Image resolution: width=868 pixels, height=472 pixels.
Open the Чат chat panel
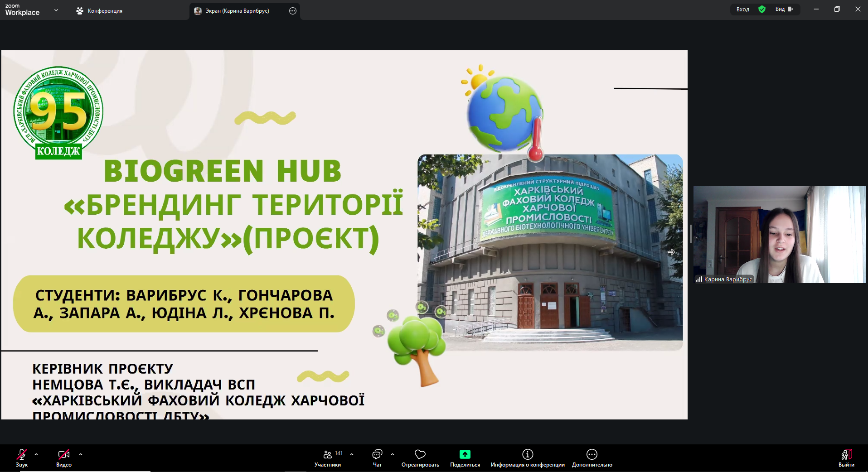(x=377, y=458)
